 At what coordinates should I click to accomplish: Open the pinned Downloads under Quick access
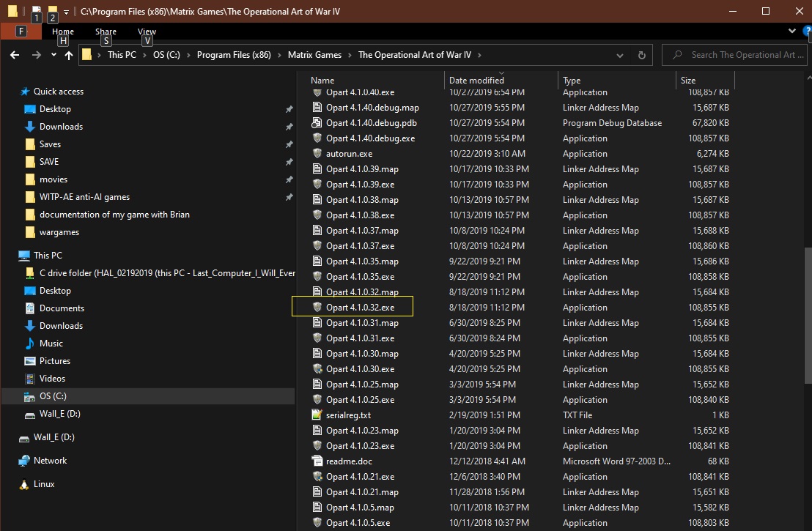click(x=61, y=127)
